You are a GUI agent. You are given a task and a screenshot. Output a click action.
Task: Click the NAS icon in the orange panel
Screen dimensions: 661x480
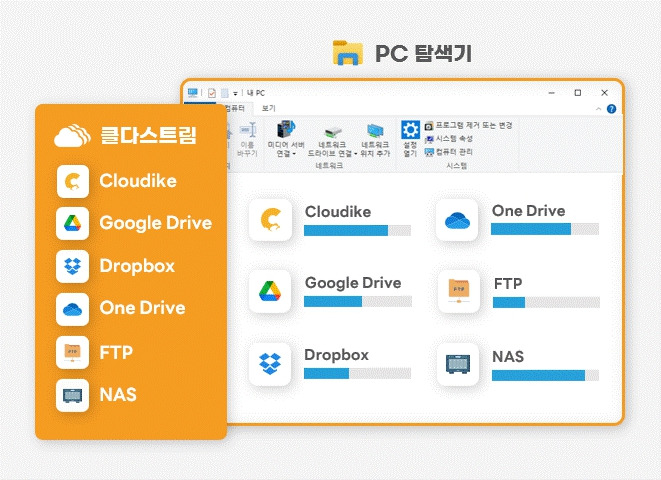pyautogui.click(x=73, y=395)
